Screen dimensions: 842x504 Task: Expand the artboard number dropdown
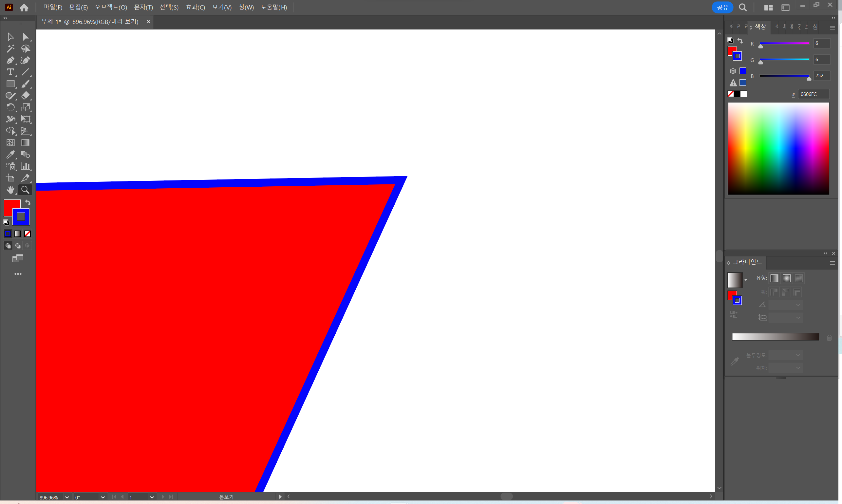[152, 497]
